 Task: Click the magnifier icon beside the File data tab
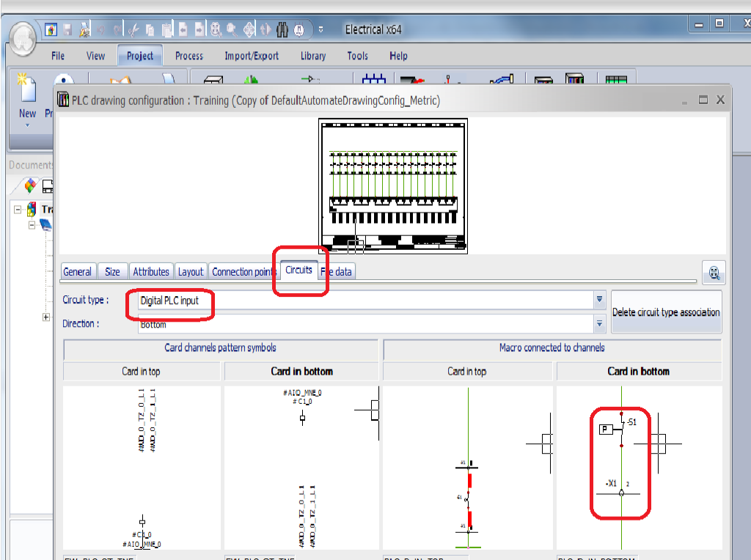pyautogui.click(x=713, y=273)
